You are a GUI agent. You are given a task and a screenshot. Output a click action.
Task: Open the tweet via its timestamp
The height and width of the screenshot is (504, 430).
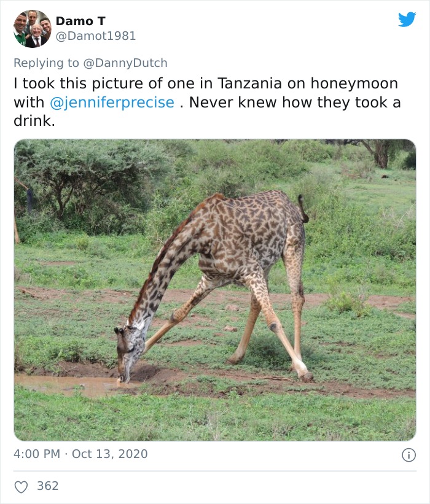coord(80,455)
